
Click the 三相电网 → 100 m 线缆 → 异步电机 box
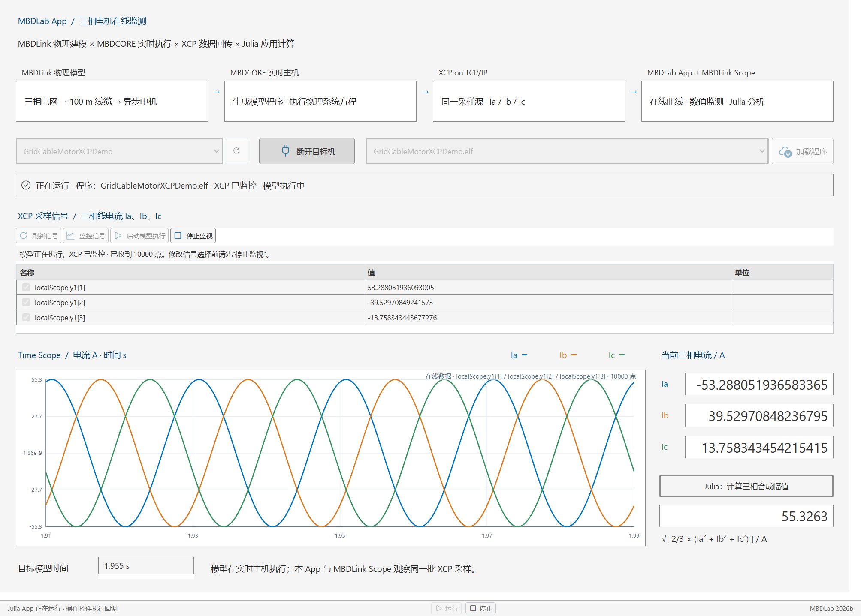tap(112, 101)
